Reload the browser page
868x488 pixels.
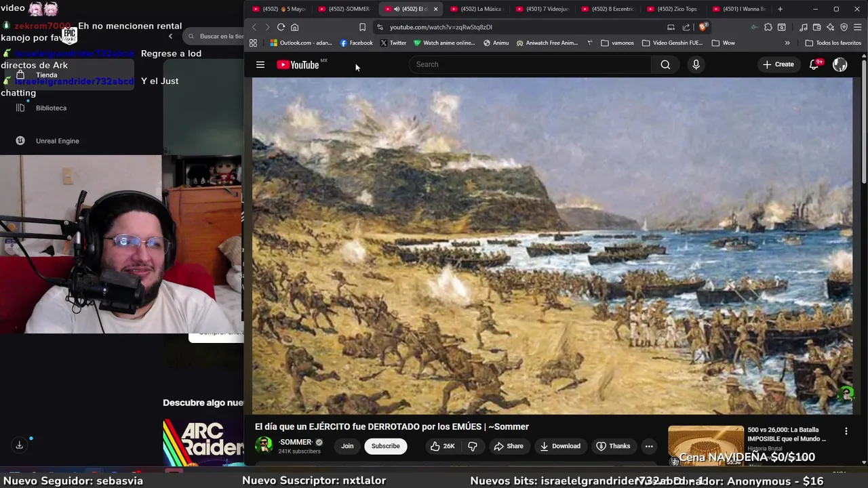(281, 27)
